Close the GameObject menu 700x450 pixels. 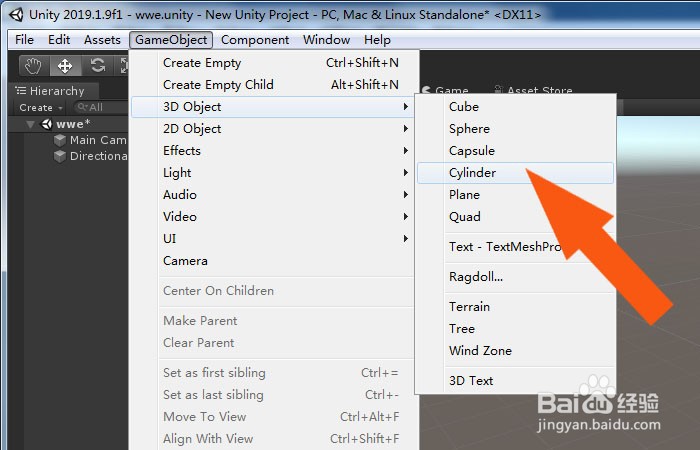click(x=171, y=40)
